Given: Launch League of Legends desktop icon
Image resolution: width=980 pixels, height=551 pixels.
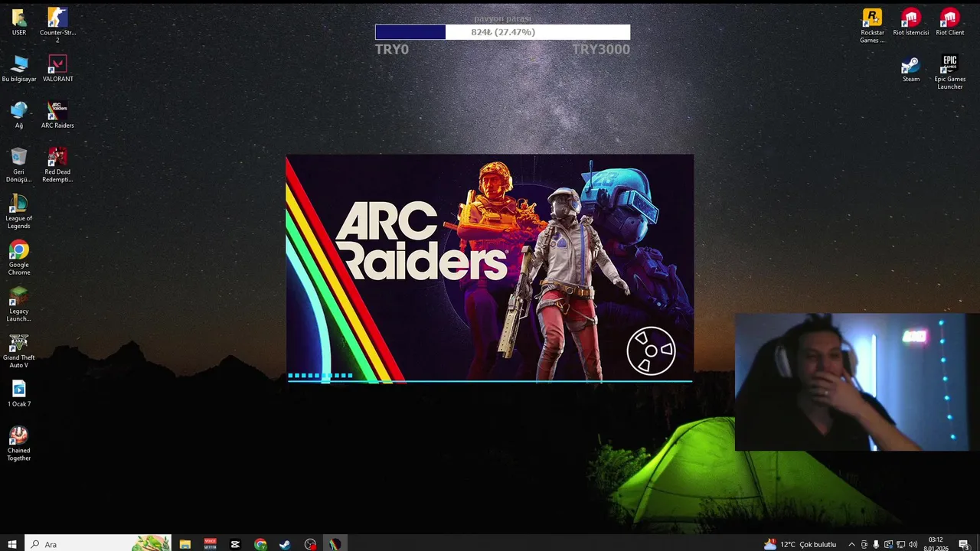Looking at the screenshot, I should (x=19, y=211).
